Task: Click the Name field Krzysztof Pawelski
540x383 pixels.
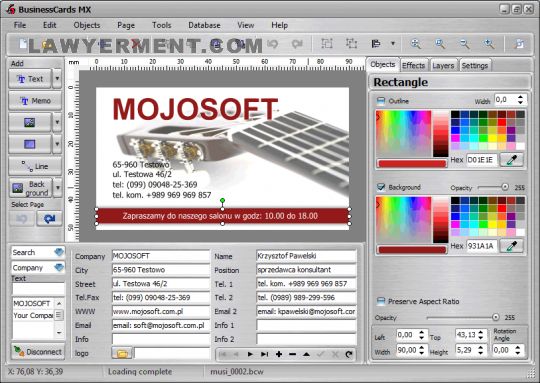Action: click(306, 256)
